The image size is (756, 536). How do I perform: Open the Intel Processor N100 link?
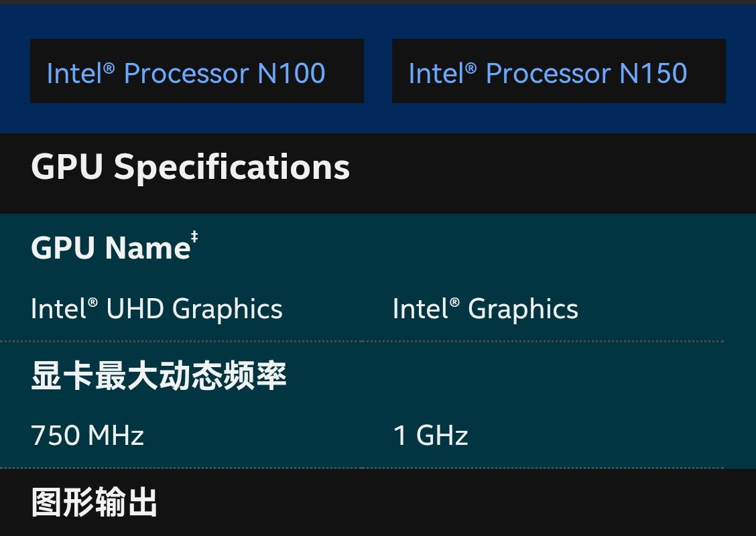[186, 73]
